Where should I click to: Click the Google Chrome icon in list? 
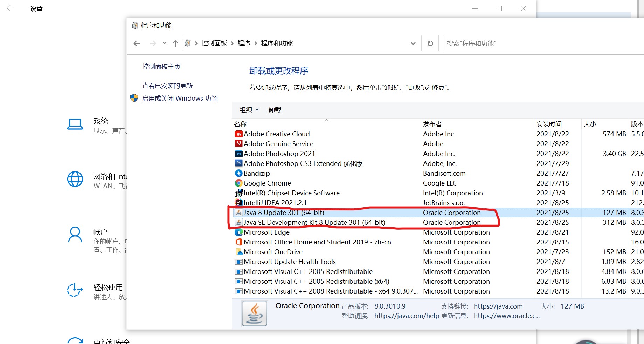click(x=238, y=183)
